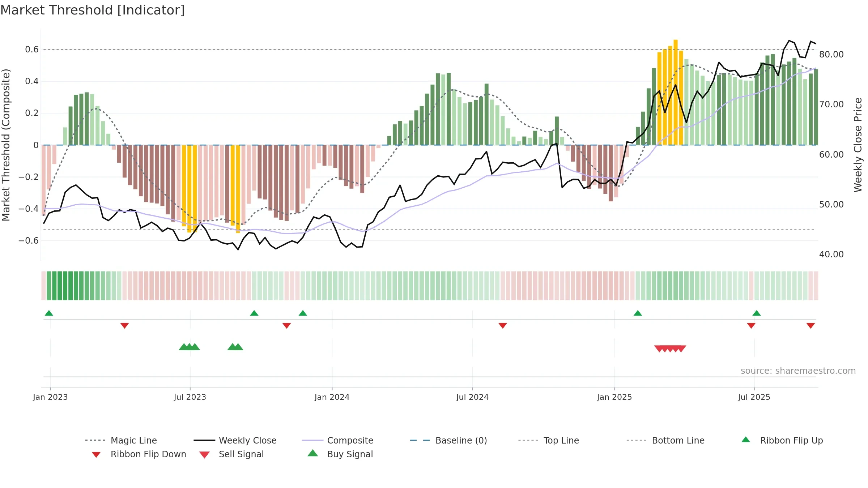Click the 0.4 composite axis value

32,81
